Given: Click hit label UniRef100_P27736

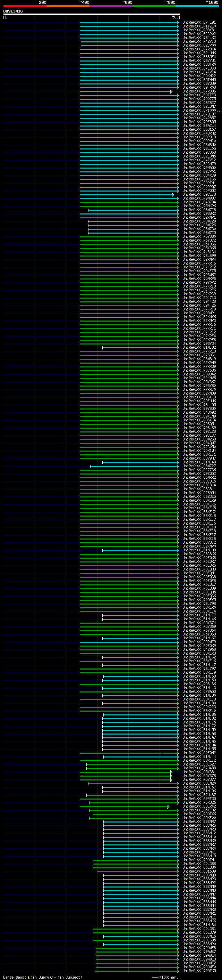Looking at the screenshot, I should (x=199, y=470).
